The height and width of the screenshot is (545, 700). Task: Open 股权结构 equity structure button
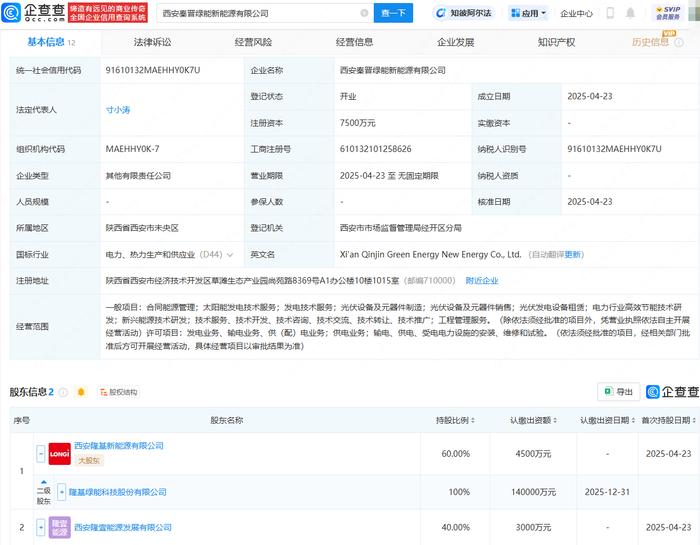tap(118, 392)
